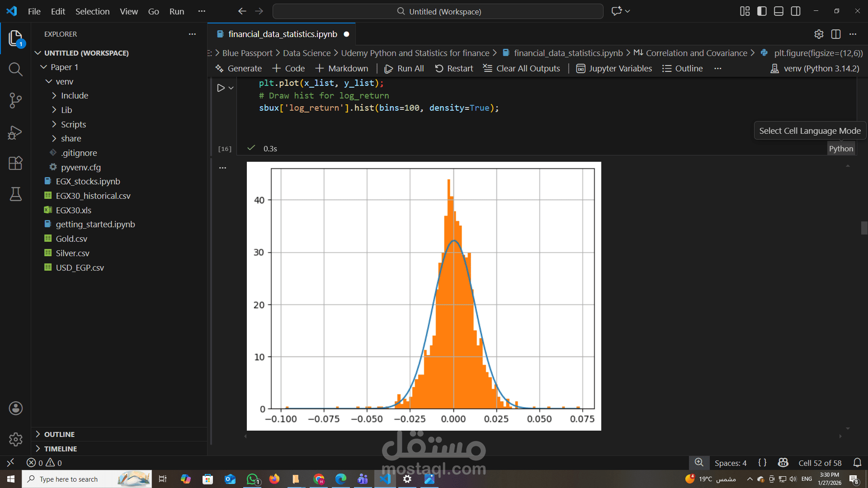The width and height of the screenshot is (868, 488).
Task: Open the Extensions view
Action: coord(15,163)
